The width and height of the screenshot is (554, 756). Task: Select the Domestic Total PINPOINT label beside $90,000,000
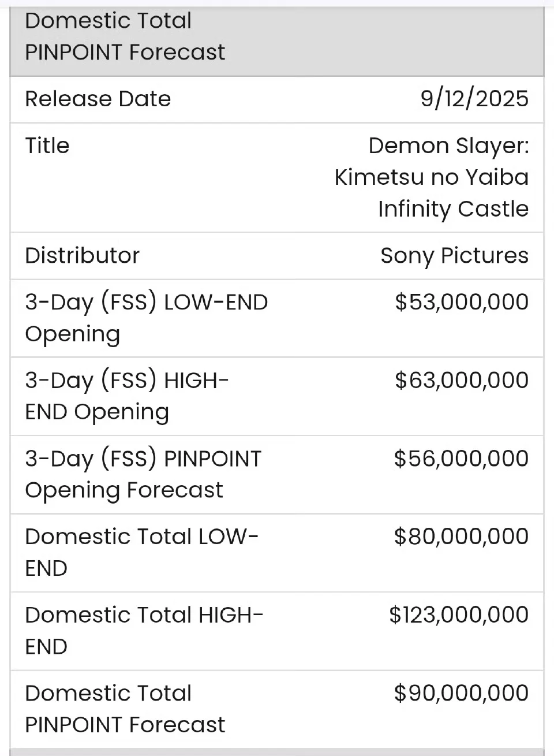click(125, 709)
